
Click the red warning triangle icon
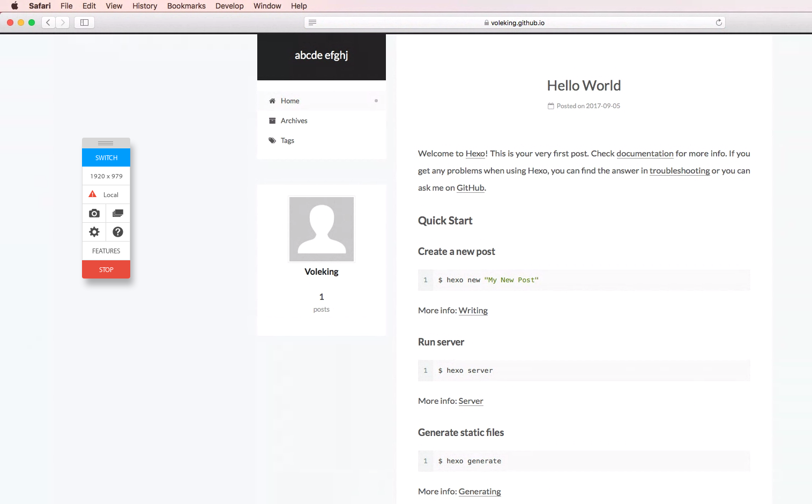click(x=93, y=194)
